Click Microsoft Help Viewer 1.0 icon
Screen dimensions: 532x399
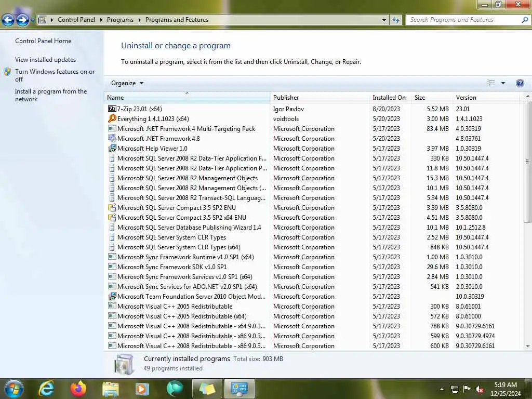pyautogui.click(x=112, y=148)
